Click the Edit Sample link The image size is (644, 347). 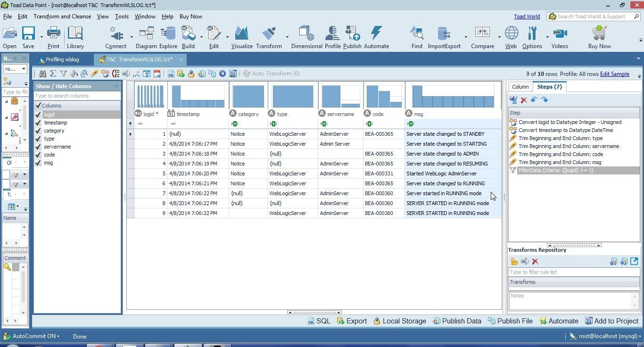click(614, 74)
